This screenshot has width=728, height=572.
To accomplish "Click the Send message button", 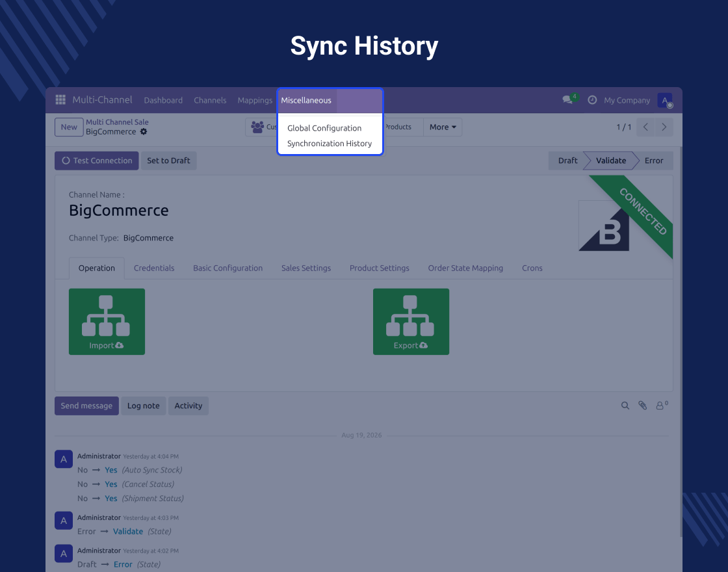I will coord(86,406).
